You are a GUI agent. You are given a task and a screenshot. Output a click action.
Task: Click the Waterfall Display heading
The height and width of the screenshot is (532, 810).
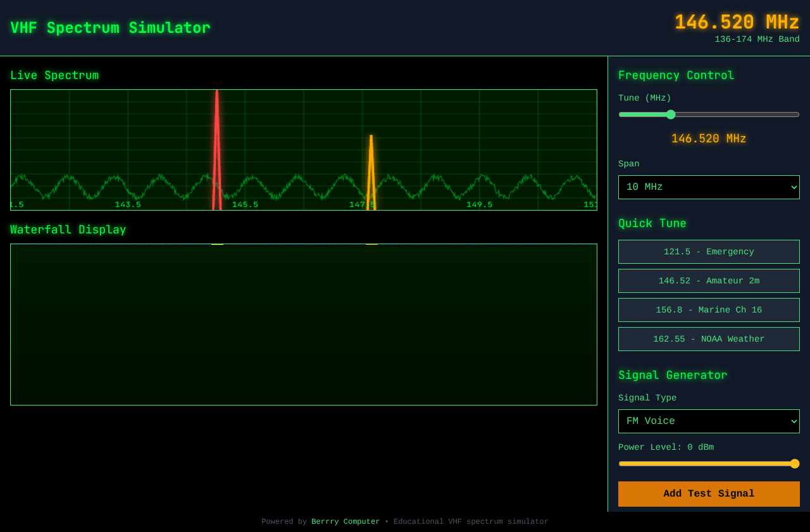pyautogui.click(x=68, y=230)
